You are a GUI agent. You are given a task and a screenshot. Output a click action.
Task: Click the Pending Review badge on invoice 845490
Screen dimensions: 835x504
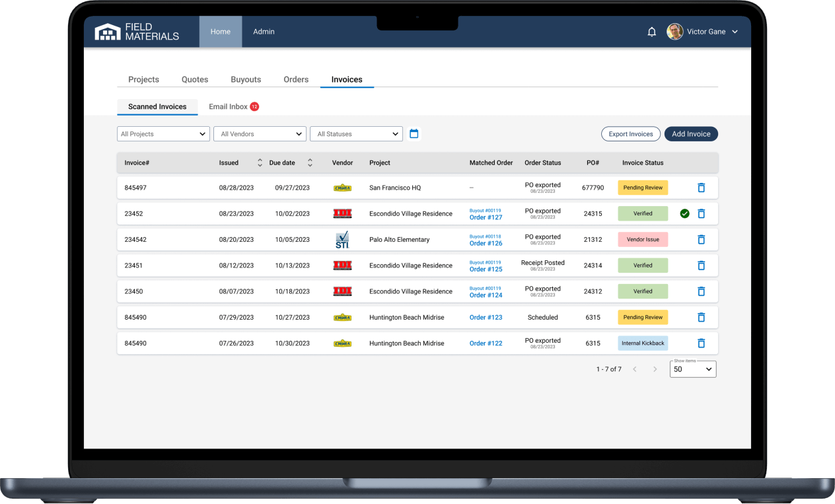(x=642, y=317)
